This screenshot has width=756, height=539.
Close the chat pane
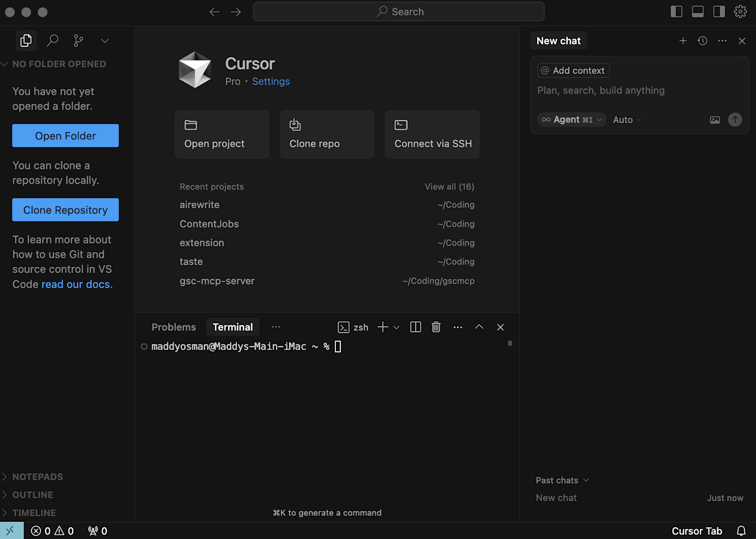742,41
